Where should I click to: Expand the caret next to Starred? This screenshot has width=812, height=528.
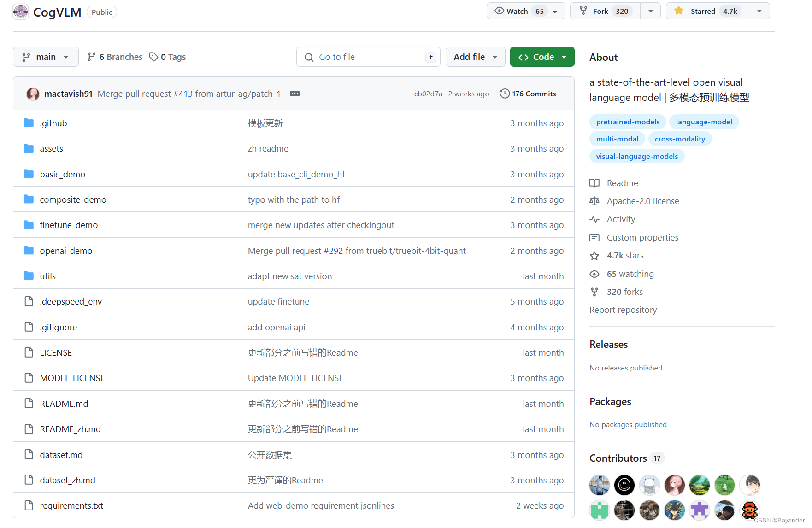[x=759, y=11]
